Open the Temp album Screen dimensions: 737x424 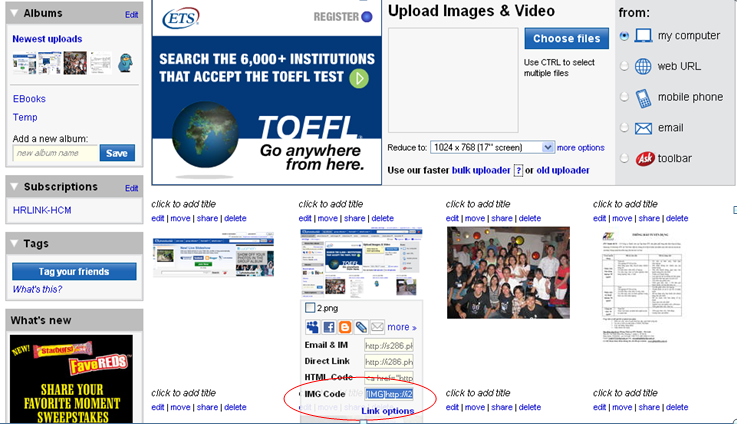(25, 117)
